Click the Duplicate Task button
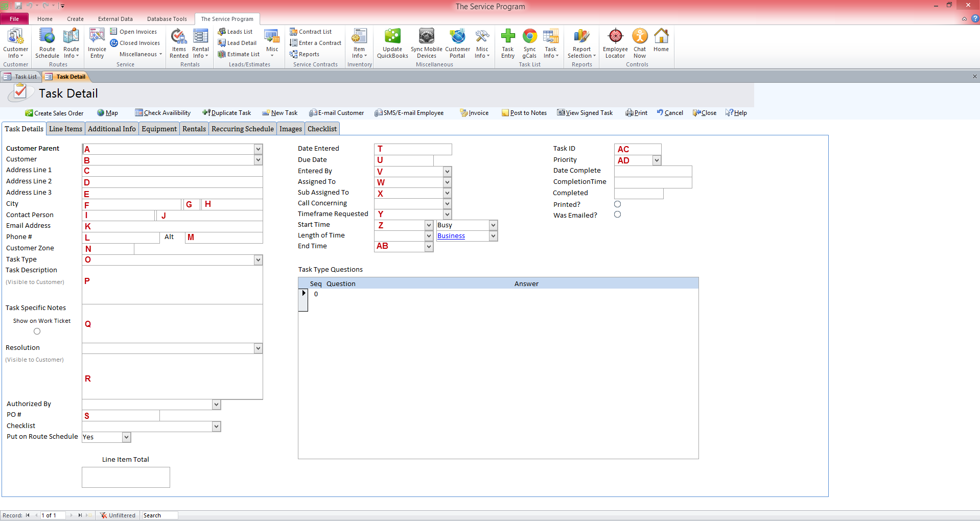This screenshot has width=980, height=521. [x=227, y=113]
